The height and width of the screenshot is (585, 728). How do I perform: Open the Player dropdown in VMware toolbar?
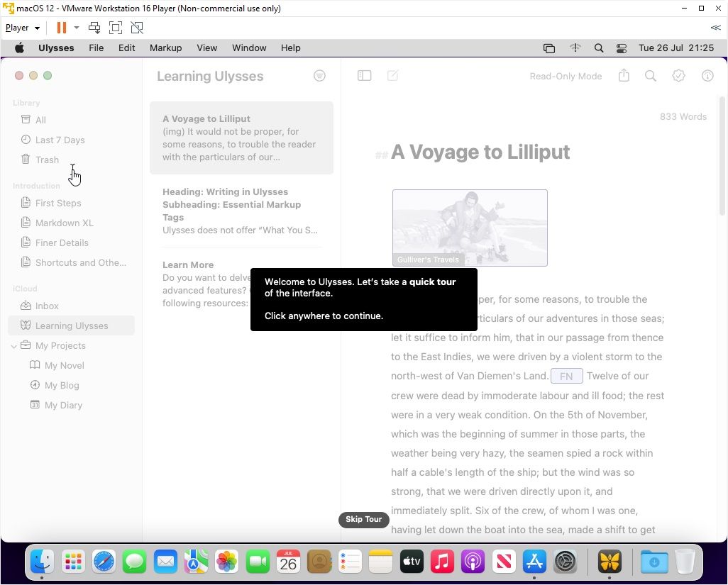(21, 27)
